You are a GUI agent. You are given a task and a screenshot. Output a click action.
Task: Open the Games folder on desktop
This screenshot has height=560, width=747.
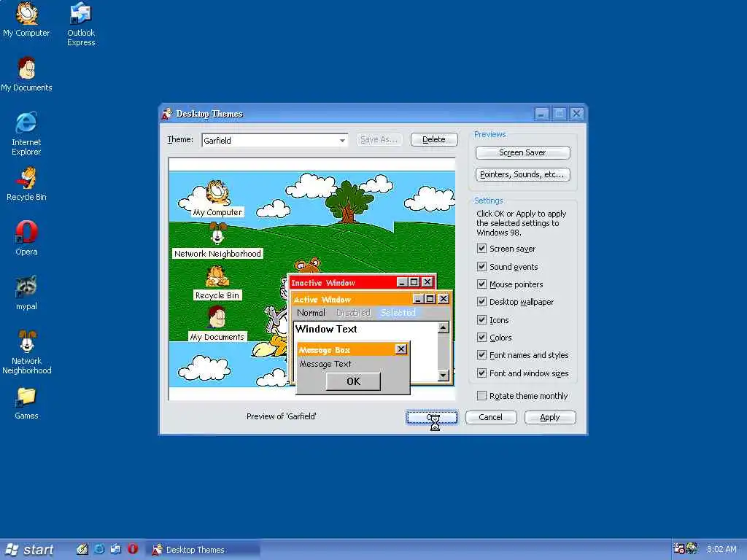coord(27,404)
